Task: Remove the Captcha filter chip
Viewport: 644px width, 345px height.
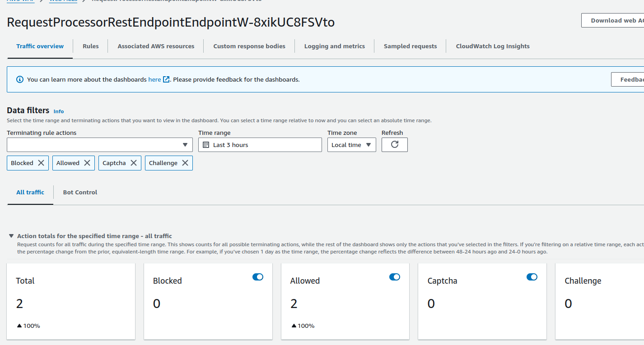Action: click(134, 163)
